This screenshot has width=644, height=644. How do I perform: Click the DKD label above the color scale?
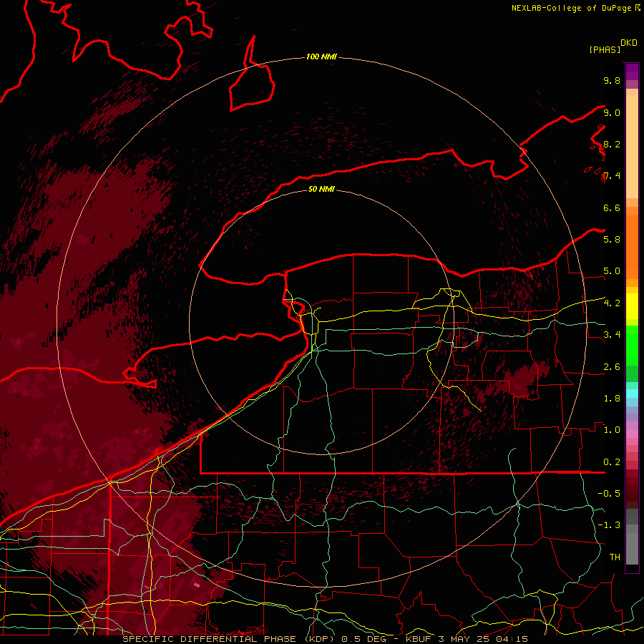click(x=628, y=43)
